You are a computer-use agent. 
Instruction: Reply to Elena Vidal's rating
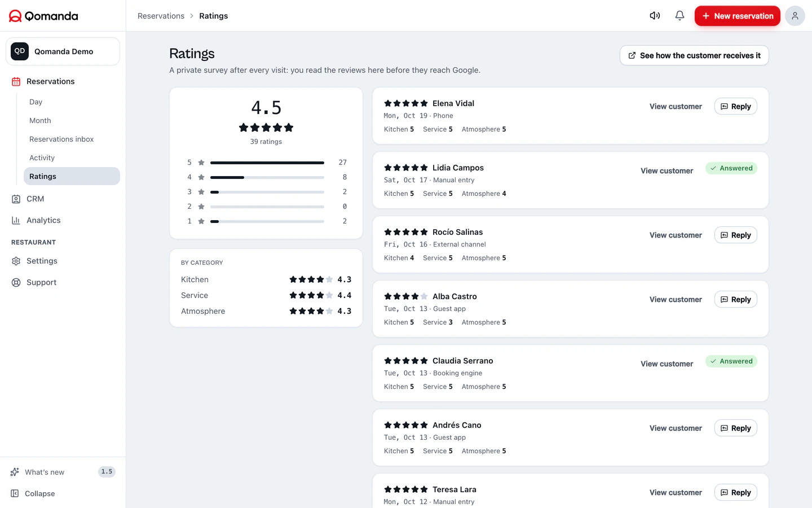point(735,106)
